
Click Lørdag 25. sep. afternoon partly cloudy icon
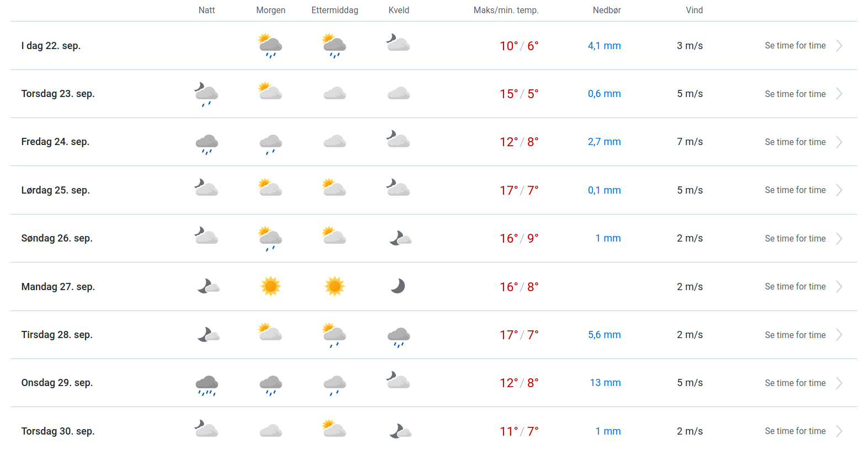[335, 189]
